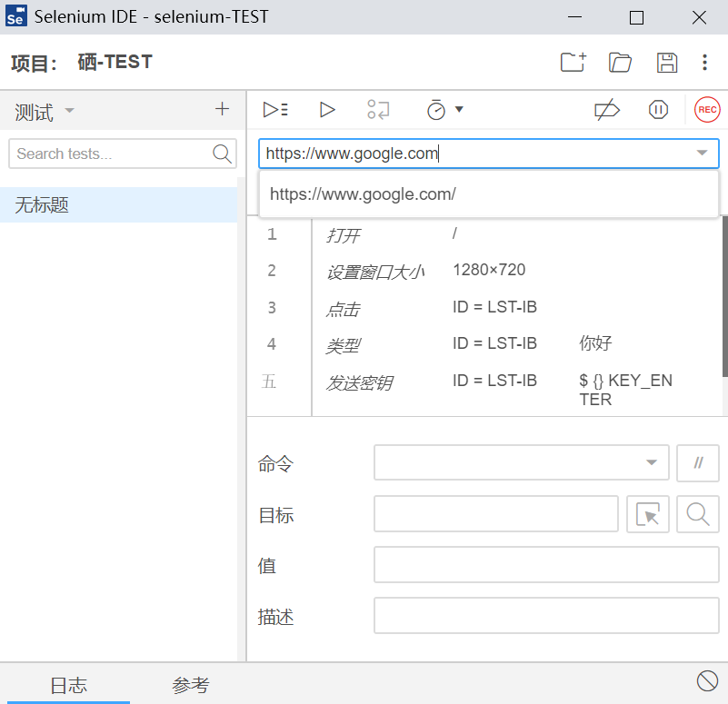Screen dimensions: 728x704
Task: Click the Search tests input field
Action: click(111, 154)
